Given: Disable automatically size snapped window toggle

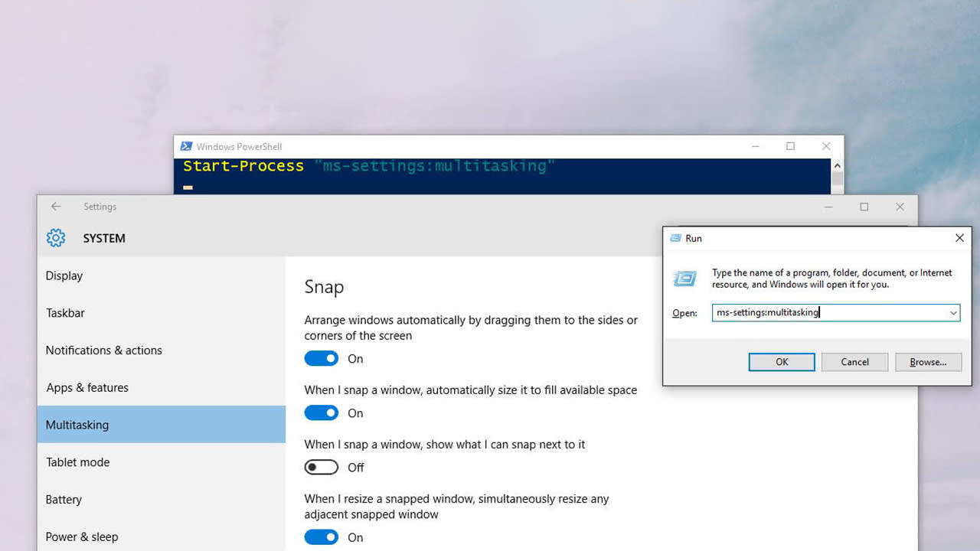Looking at the screenshot, I should (322, 413).
